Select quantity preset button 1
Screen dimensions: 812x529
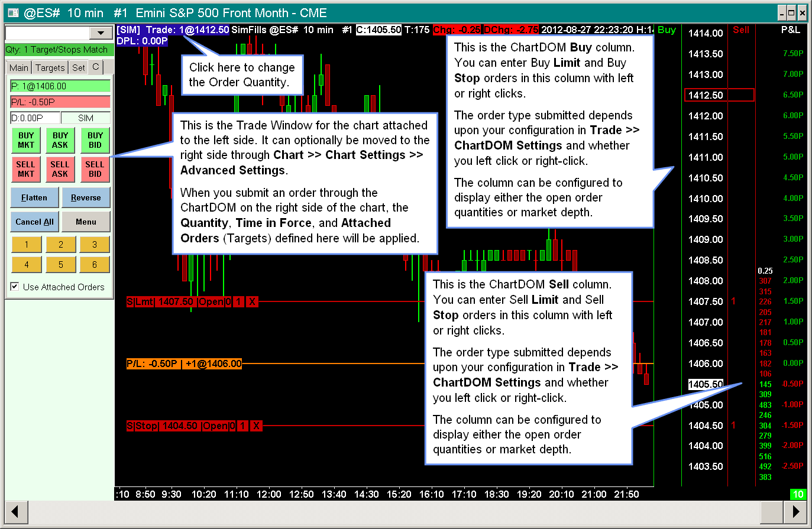(x=26, y=244)
